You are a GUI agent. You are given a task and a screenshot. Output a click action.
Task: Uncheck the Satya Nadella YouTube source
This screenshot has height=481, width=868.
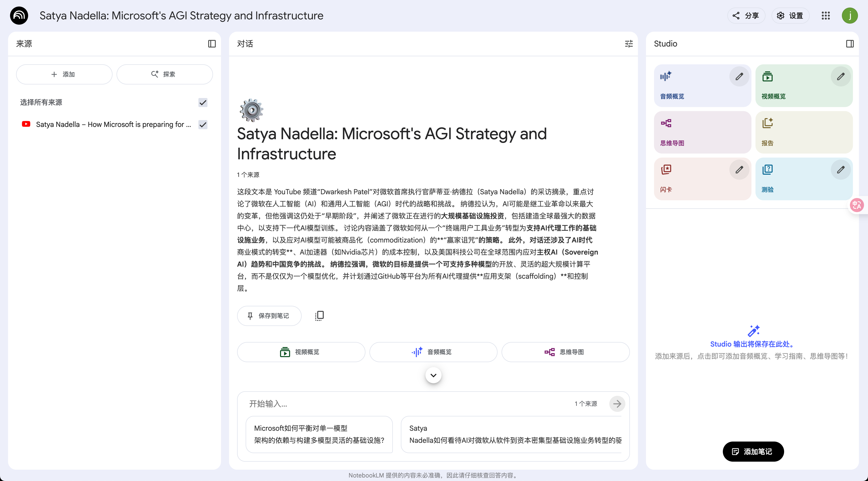click(x=203, y=125)
